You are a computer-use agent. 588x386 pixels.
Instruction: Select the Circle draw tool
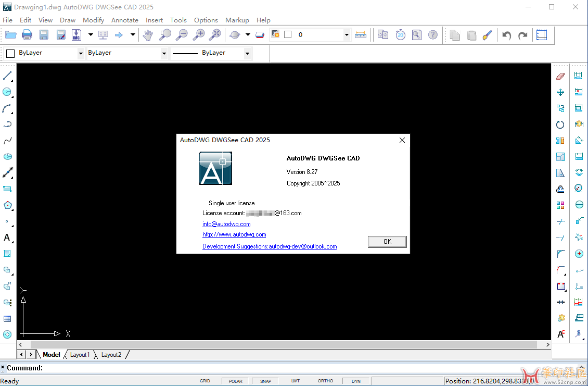(7, 92)
